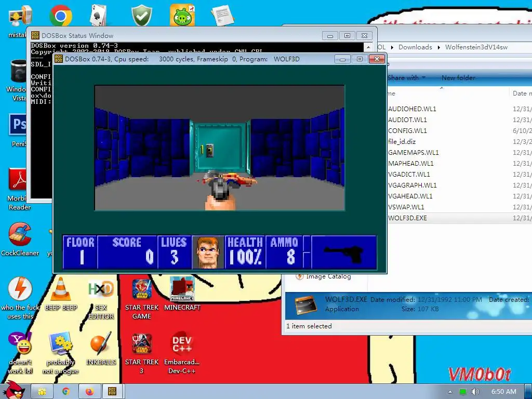Switch to Chrome in the taskbar
532x399 pixels.
click(x=66, y=392)
